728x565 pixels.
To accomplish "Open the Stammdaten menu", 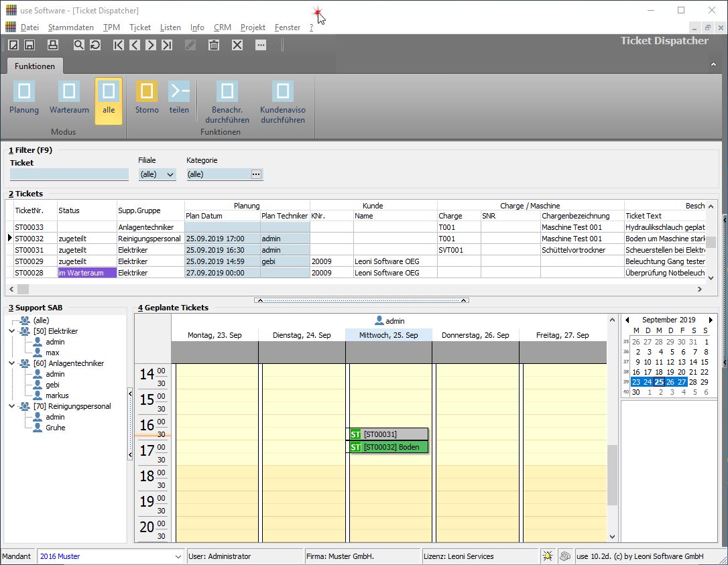I will point(70,27).
